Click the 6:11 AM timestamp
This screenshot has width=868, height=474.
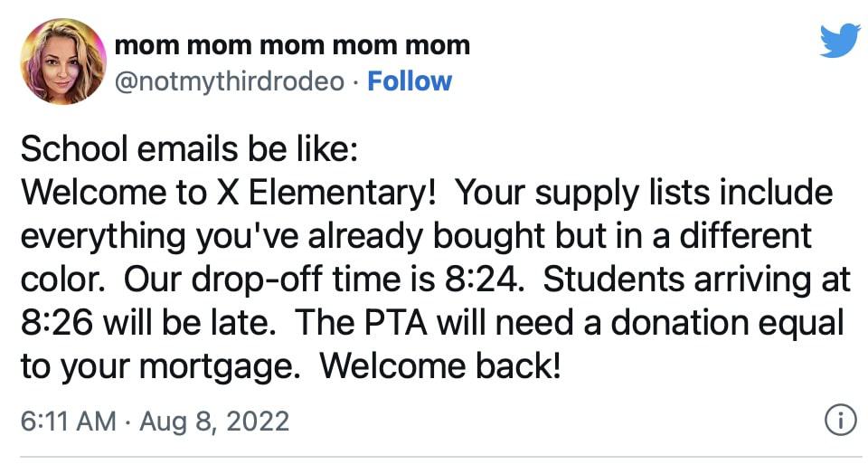[x=69, y=421]
